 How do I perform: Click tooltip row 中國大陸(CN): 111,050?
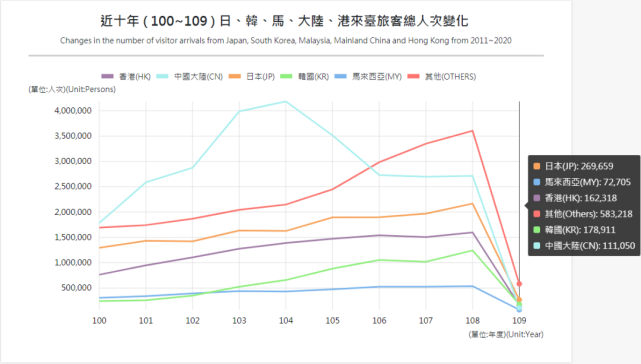(x=584, y=246)
